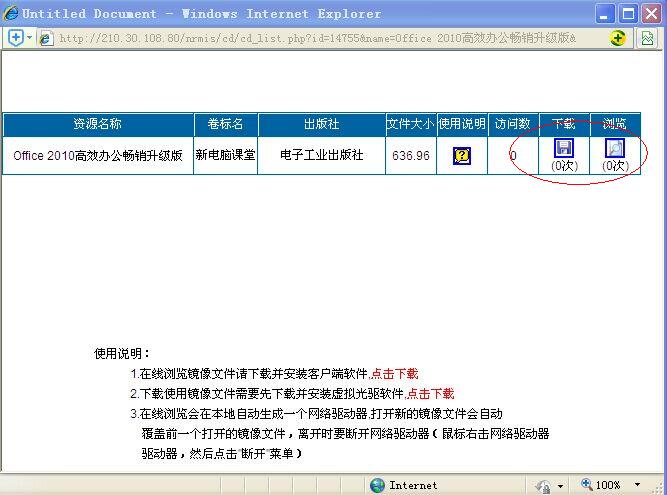The height and width of the screenshot is (495, 667).
Task: Click the broken page icon at top right
Action: click(648, 38)
